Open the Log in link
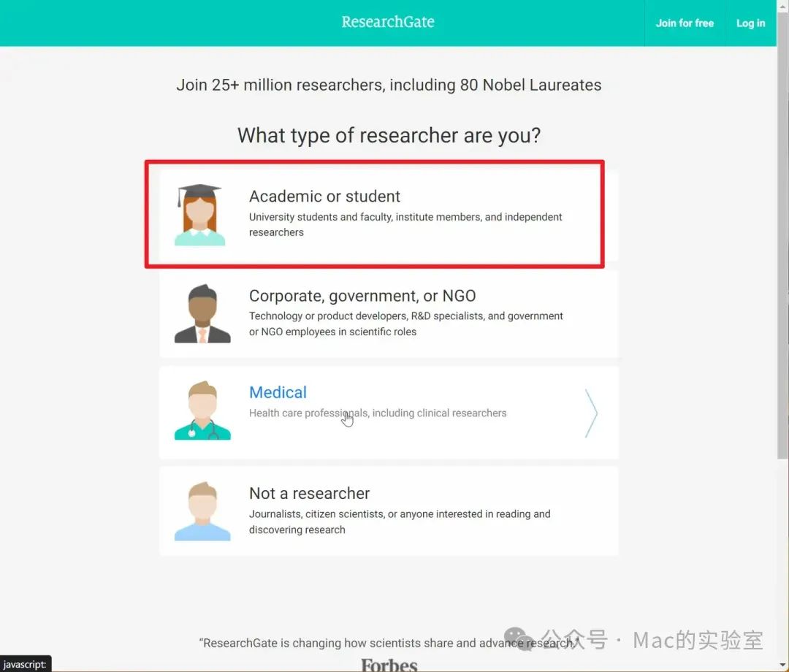 click(x=750, y=23)
